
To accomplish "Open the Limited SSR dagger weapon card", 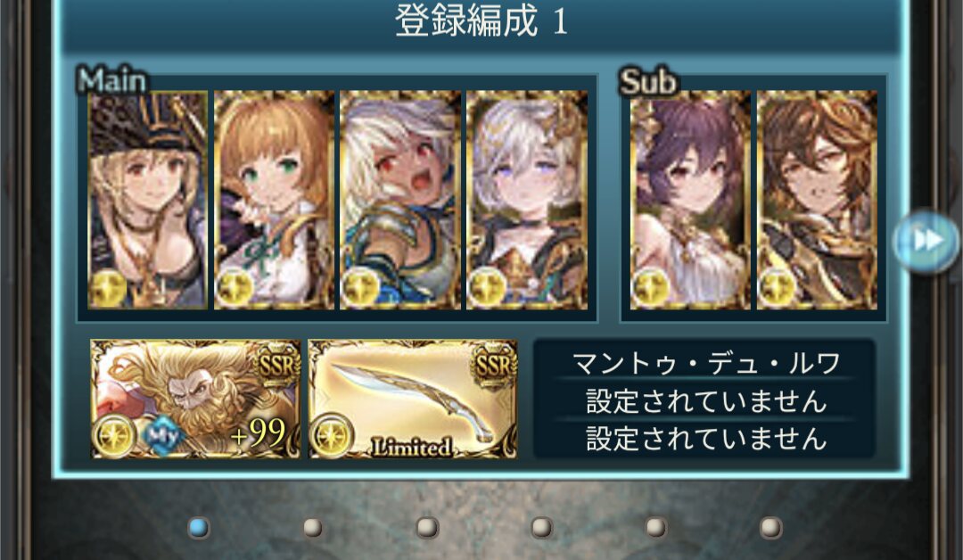I will coord(413,399).
